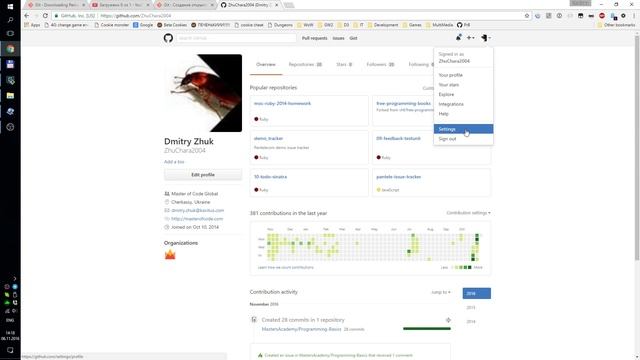The height and width of the screenshot is (360, 640).
Task: Open the Cookie monster bookmark
Action: pos(111,25)
